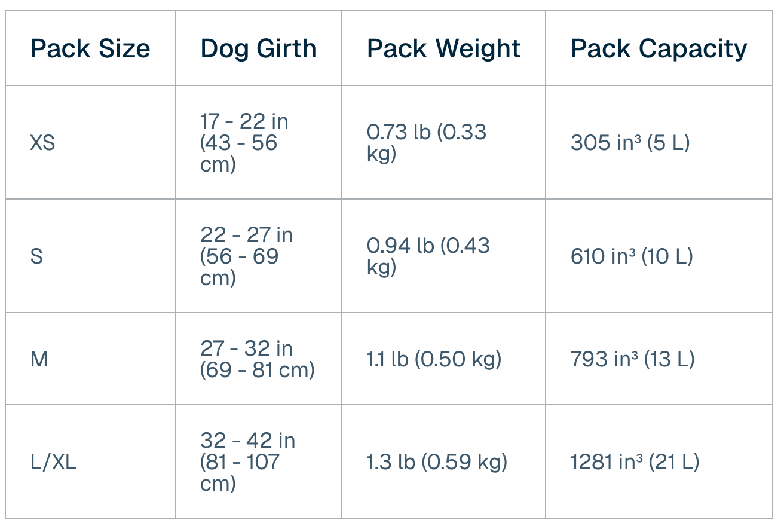The image size is (784, 532).
Task: Select the M pack size cell
Action: [39, 359]
